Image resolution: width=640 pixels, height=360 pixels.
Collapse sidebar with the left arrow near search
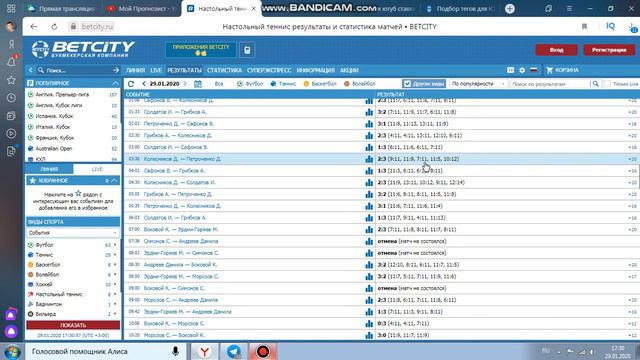(31, 70)
